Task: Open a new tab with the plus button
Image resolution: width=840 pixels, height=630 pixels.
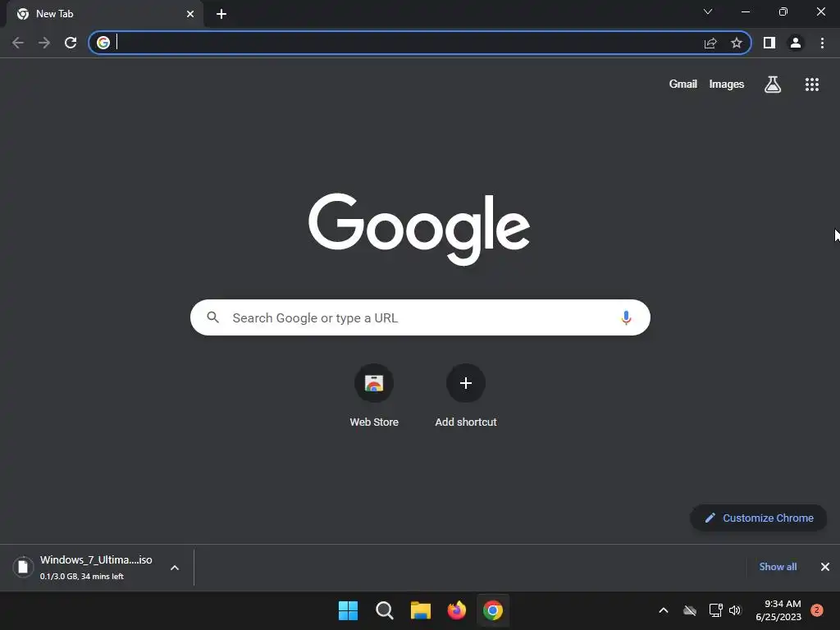Action: pos(221,14)
